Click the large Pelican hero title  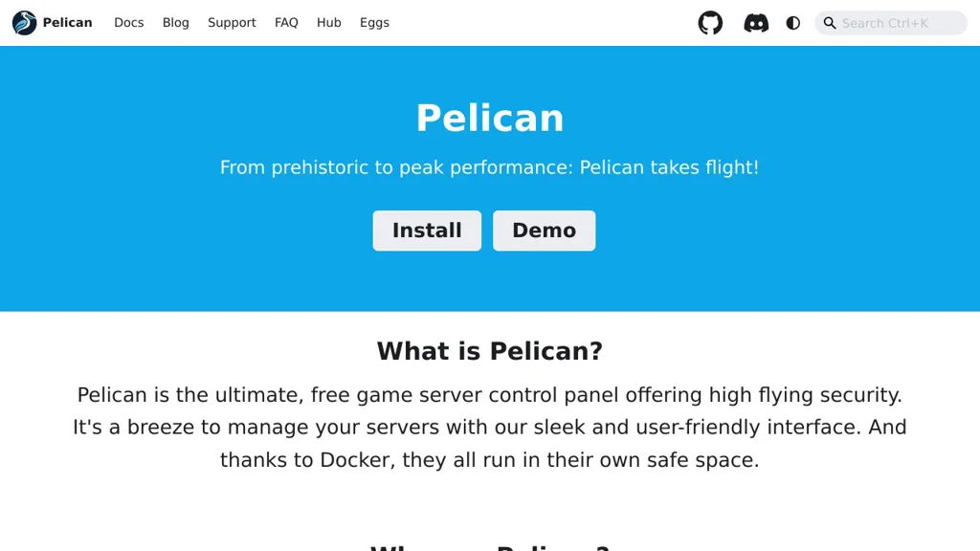coord(490,118)
